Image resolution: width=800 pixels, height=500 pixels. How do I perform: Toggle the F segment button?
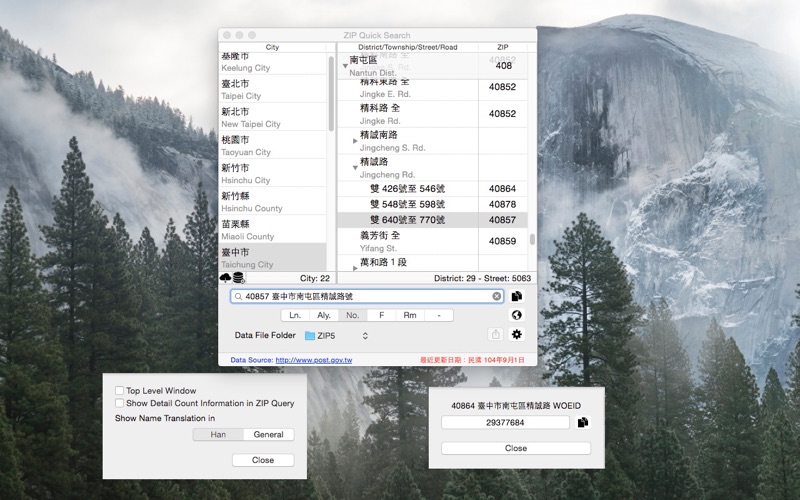coord(381,315)
